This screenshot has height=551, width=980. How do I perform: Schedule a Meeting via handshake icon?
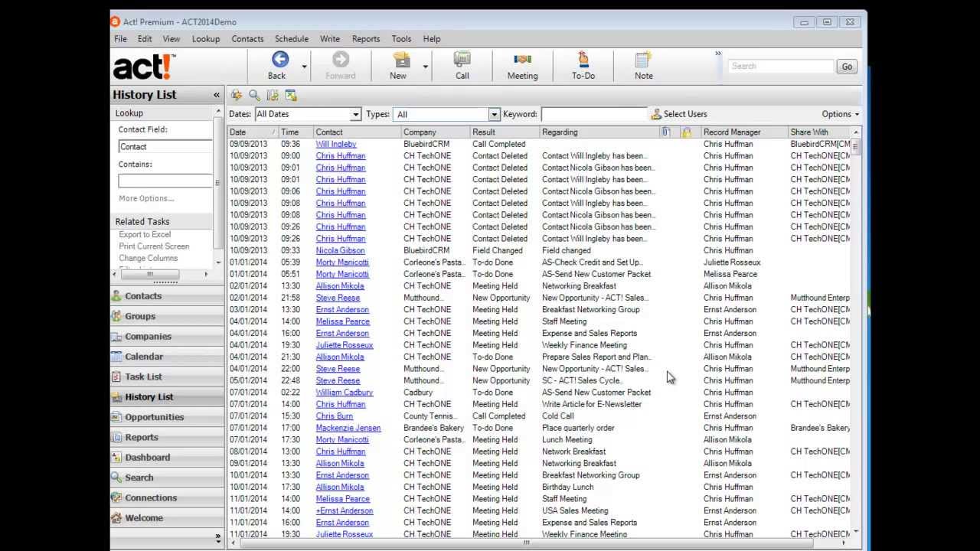[522, 60]
